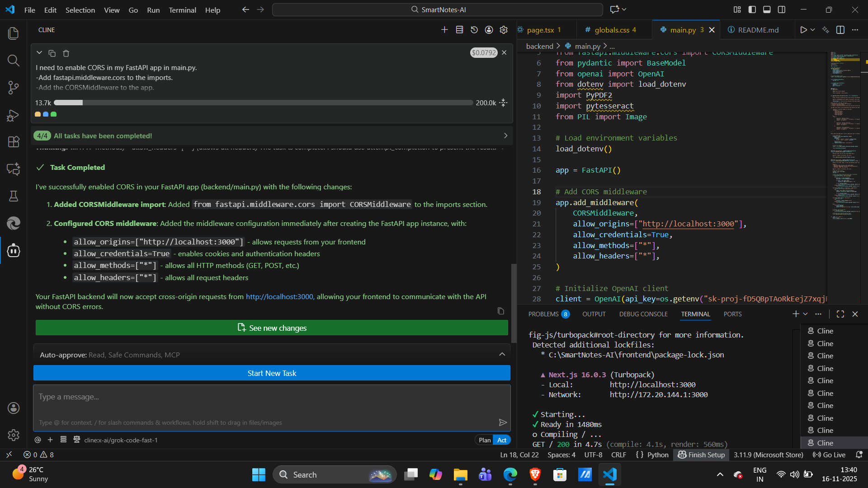Switch to the globals.css editor tab
Viewport: 868px width, 488px height.
pos(612,30)
